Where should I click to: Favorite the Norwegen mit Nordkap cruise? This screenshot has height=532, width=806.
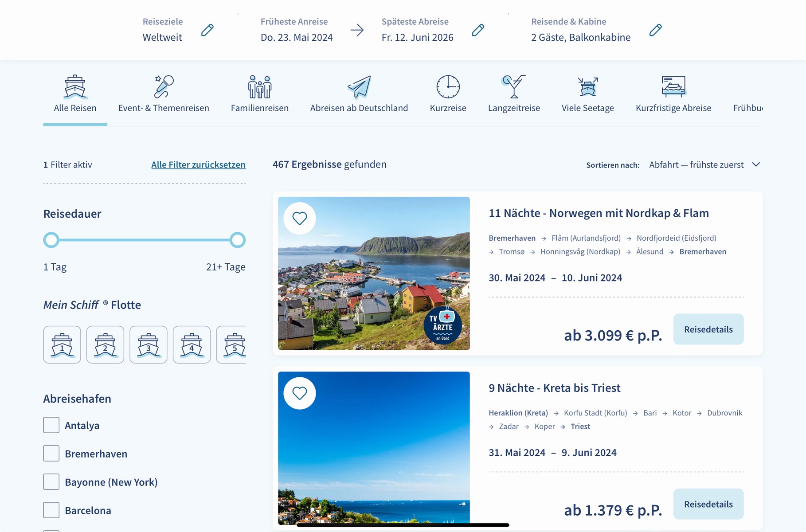click(300, 218)
